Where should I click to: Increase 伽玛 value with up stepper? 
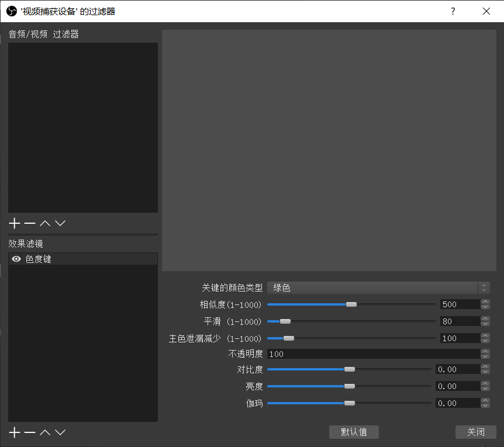(x=485, y=401)
